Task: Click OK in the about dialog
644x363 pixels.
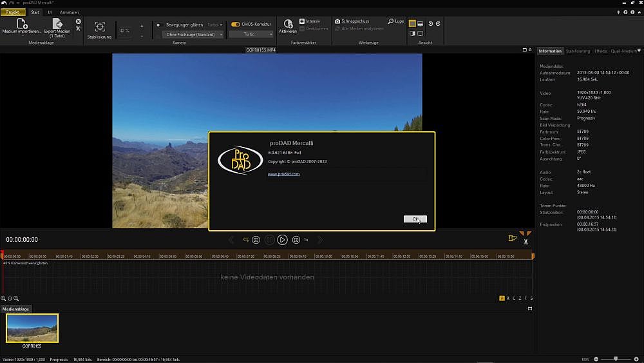Action: pos(415,219)
